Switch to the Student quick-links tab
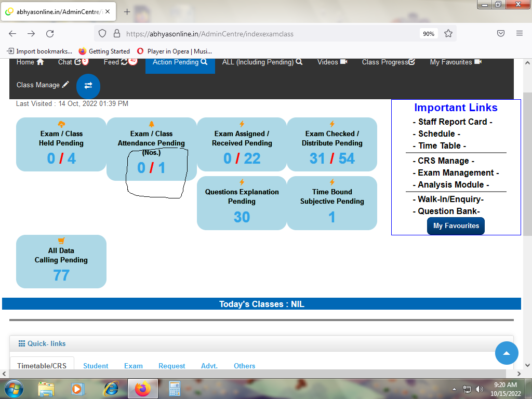532x399 pixels. coord(96,366)
